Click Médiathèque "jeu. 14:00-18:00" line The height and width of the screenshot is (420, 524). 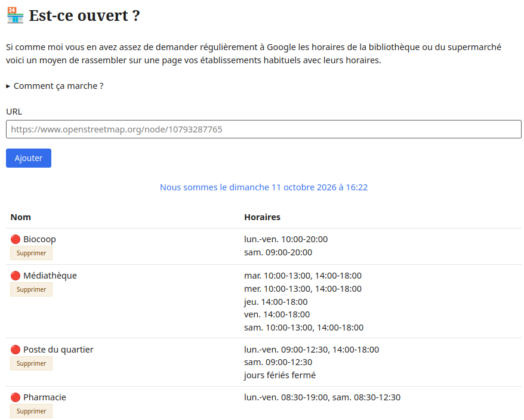point(276,302)
